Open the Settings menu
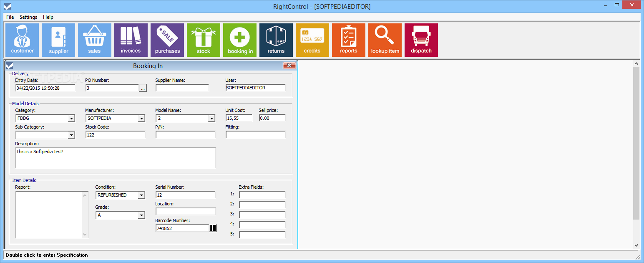The height and width of the screenshot is (263, 644). click(28, 17)
